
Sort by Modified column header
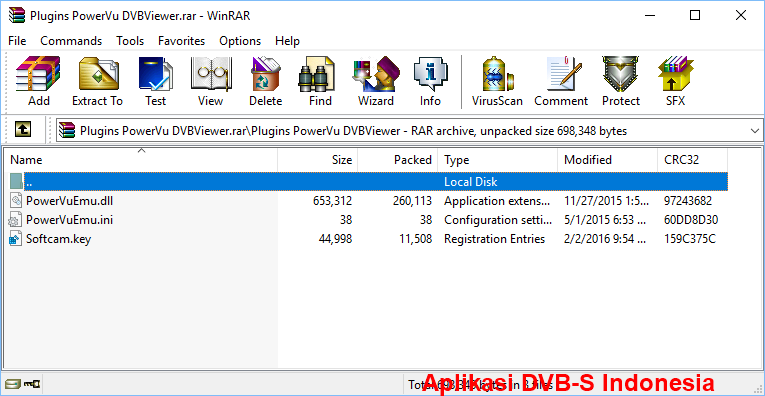[x=607, y=160]
